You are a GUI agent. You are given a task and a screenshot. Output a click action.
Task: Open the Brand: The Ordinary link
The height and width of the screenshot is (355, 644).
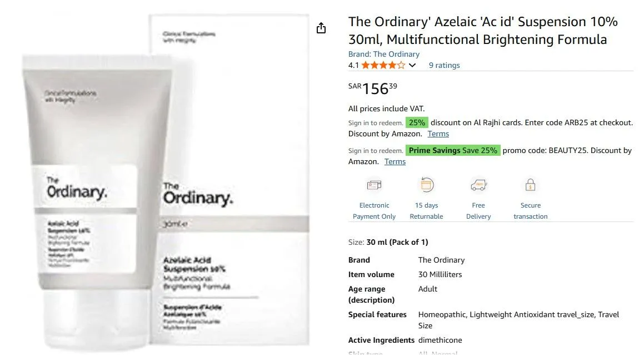(x=383, y=54)
